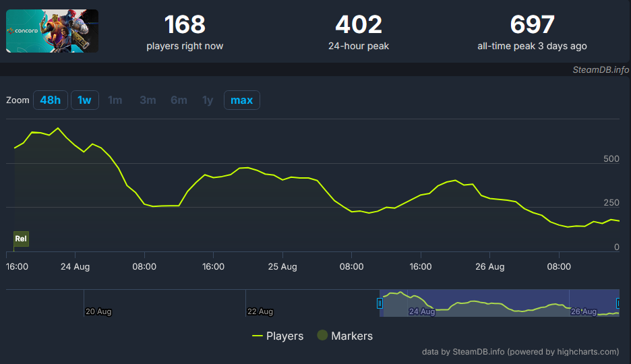Screen dimensions: 631x364
Task: Click the Concord game thumbnail image
Action: click(x=52, y=31)
